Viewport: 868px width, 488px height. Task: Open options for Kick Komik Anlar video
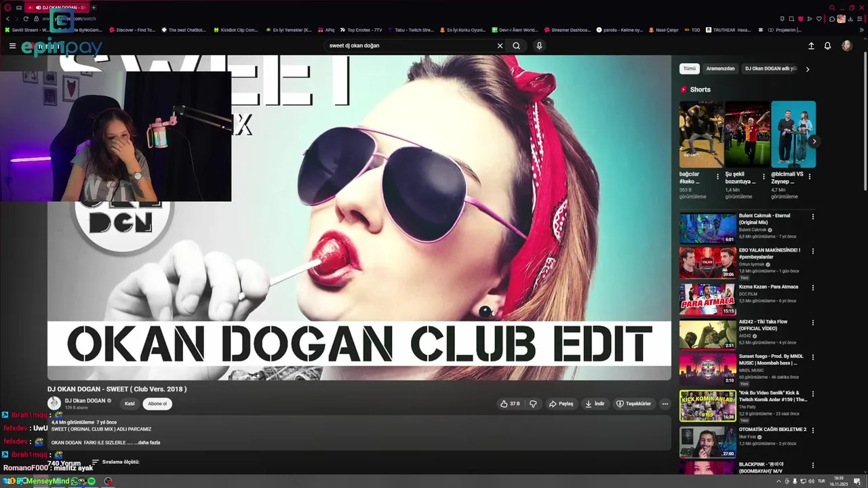tap(813, 394)
